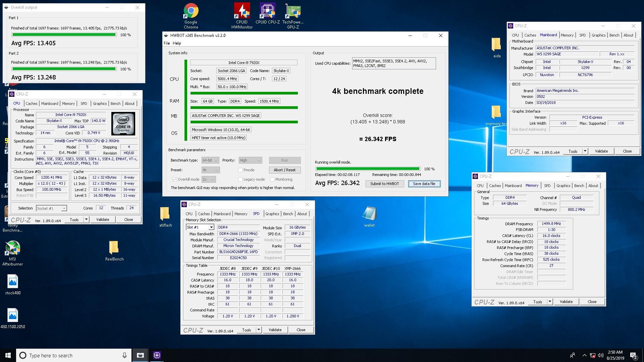Enable the Legacy mode checkbox
The width and height of the screenshot is (644, 362).
(x=240, y=180)
